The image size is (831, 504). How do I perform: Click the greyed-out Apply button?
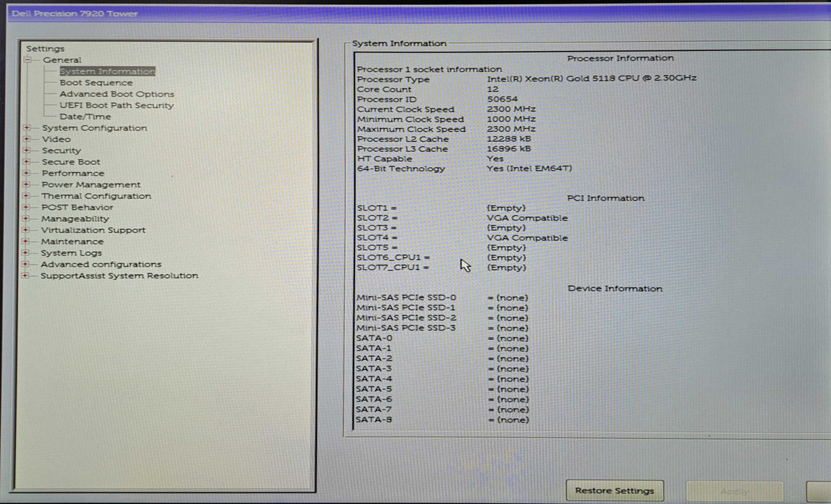pyautogui.click(x=735, y=491)
